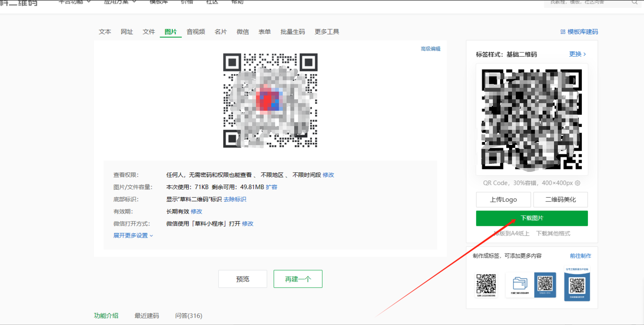
Task: Open the 微信 tab
Action: tap(243, 32)
